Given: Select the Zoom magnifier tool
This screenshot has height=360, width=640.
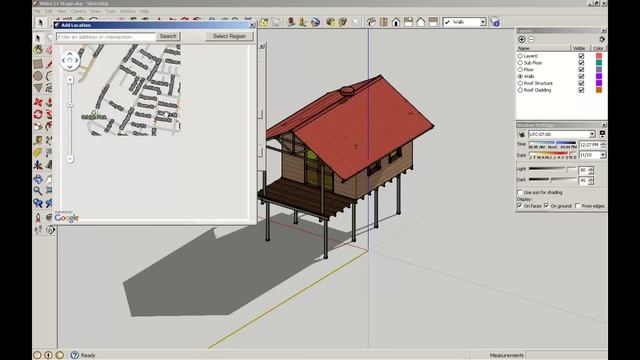Looking at the screenshot, I should coord(38,191).
